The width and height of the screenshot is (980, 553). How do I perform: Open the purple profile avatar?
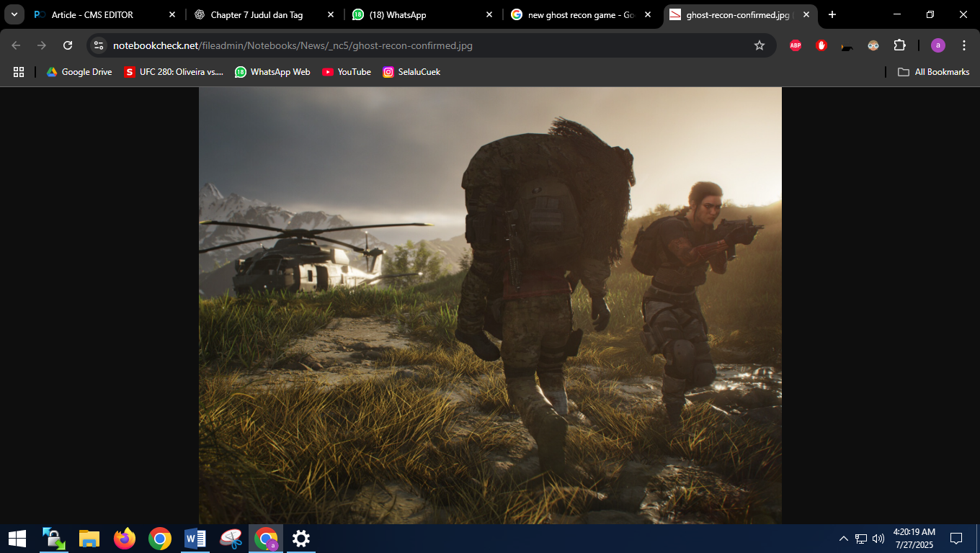(937, 45)
